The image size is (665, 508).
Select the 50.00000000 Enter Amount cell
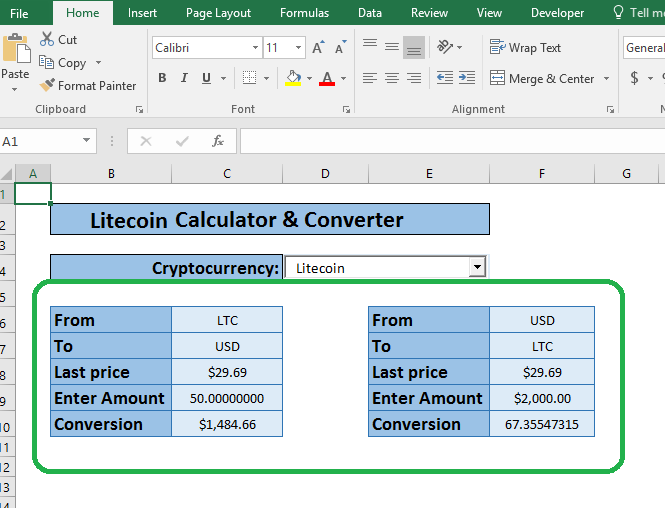click(227, 398)
